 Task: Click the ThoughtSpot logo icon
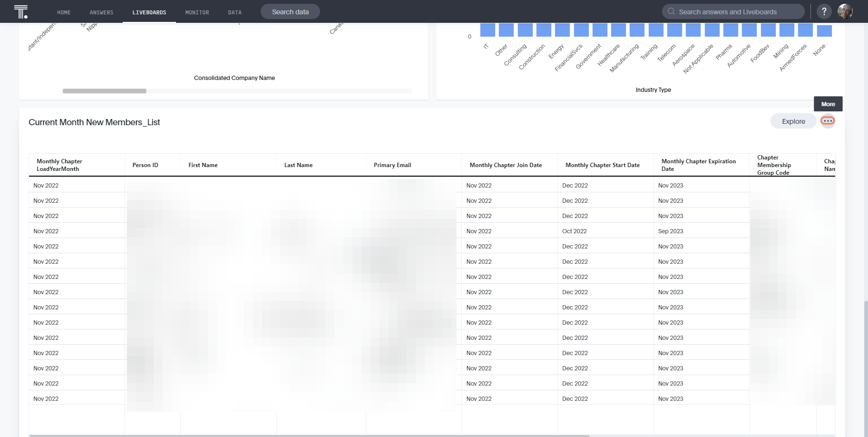tap(21, 11)
